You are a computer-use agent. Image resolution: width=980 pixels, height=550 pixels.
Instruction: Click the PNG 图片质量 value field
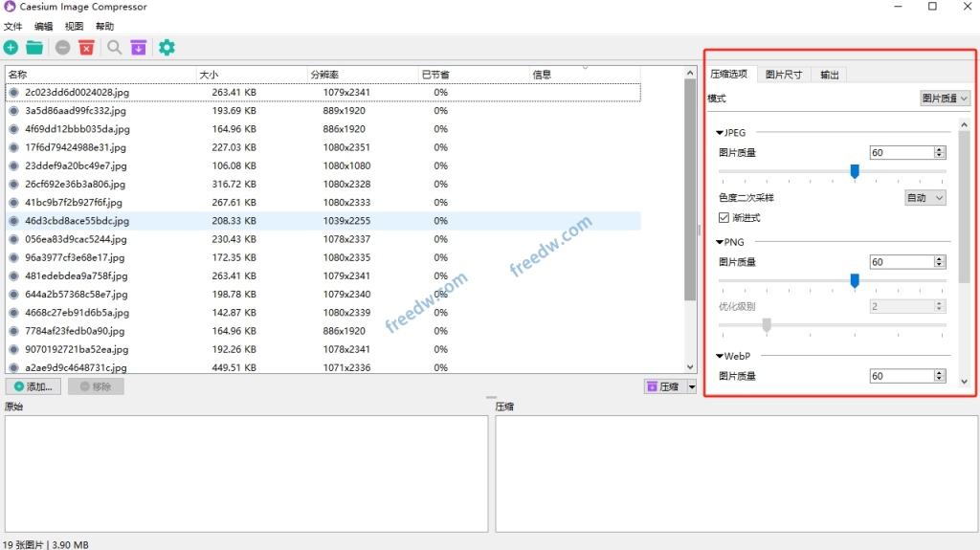(902, 262)
